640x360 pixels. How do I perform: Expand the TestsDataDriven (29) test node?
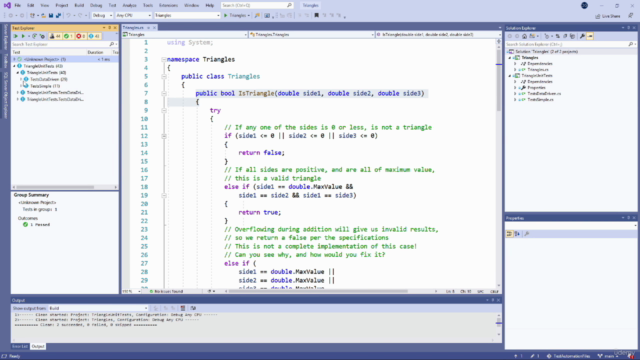(21, 79)
